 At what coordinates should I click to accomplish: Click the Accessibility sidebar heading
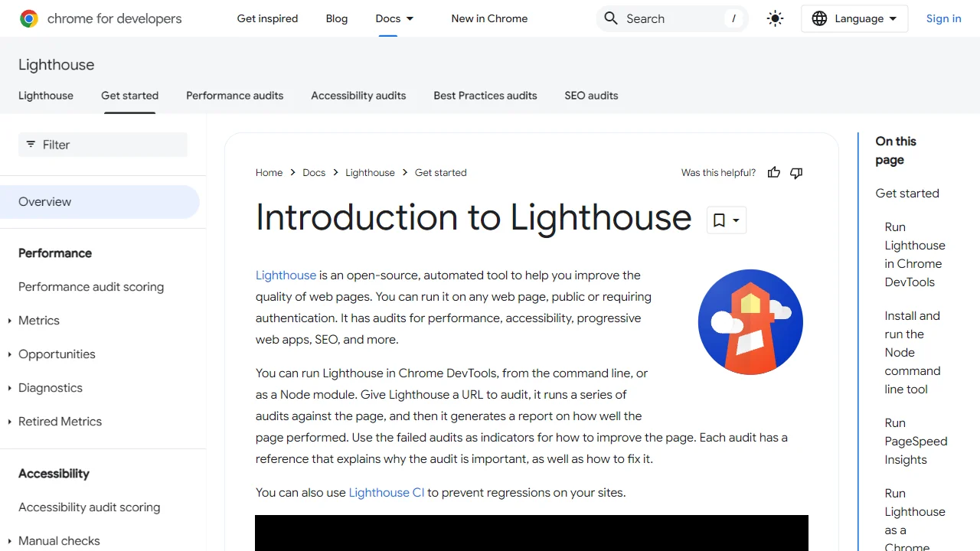point(54,474)
